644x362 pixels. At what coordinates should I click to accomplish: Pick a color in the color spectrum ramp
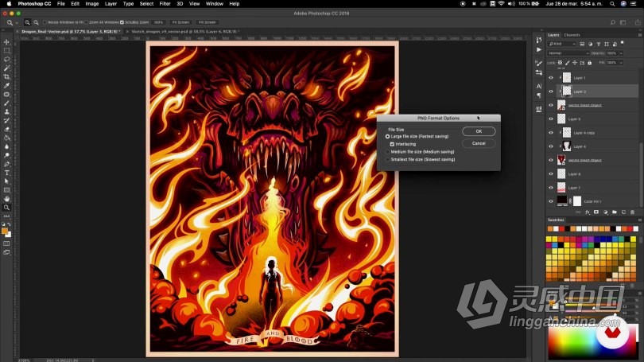click(593, 342)
